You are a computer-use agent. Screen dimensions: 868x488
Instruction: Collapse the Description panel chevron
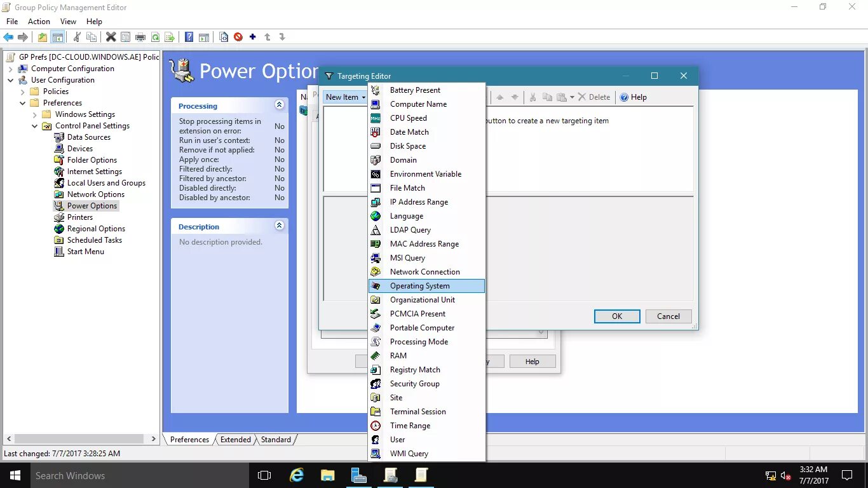tap(279, 226)
